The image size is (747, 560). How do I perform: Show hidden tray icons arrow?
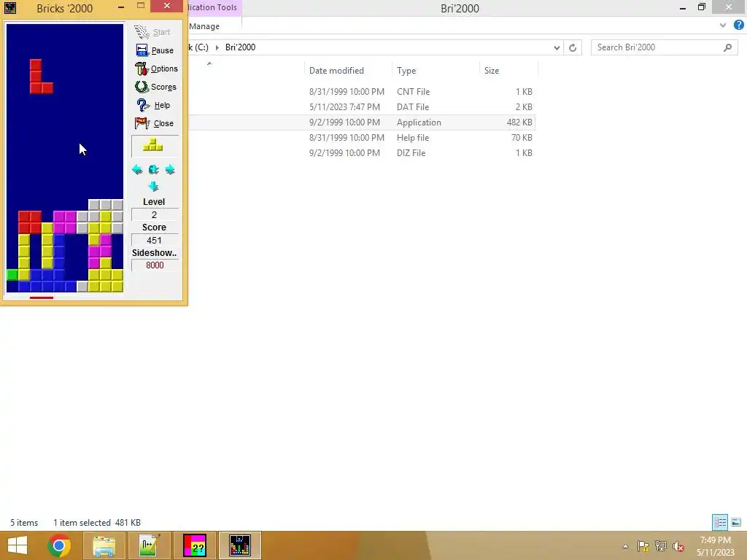coord(625,546)
